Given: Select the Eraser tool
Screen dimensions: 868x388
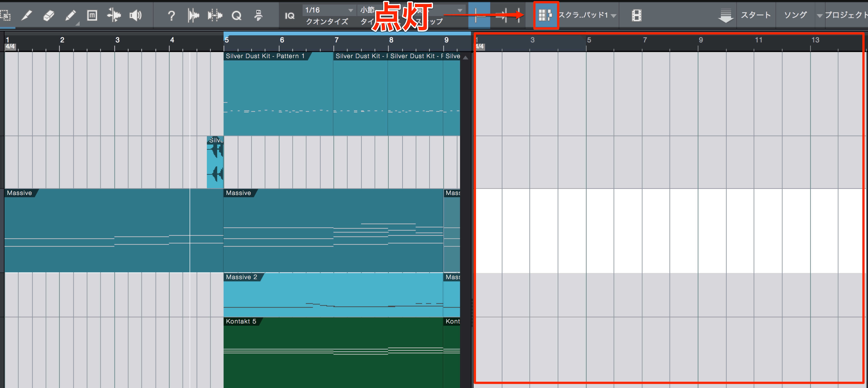Looking at the screenshot, I should 49,15.
